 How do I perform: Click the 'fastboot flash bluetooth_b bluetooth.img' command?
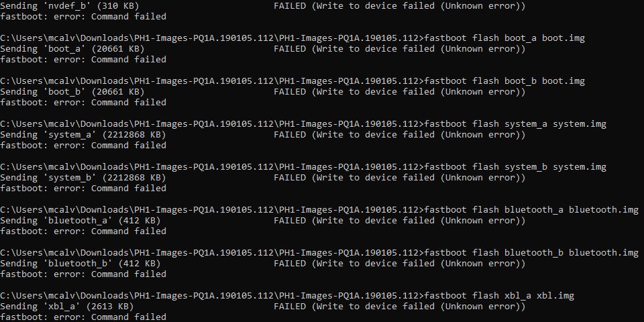point(531,253)
